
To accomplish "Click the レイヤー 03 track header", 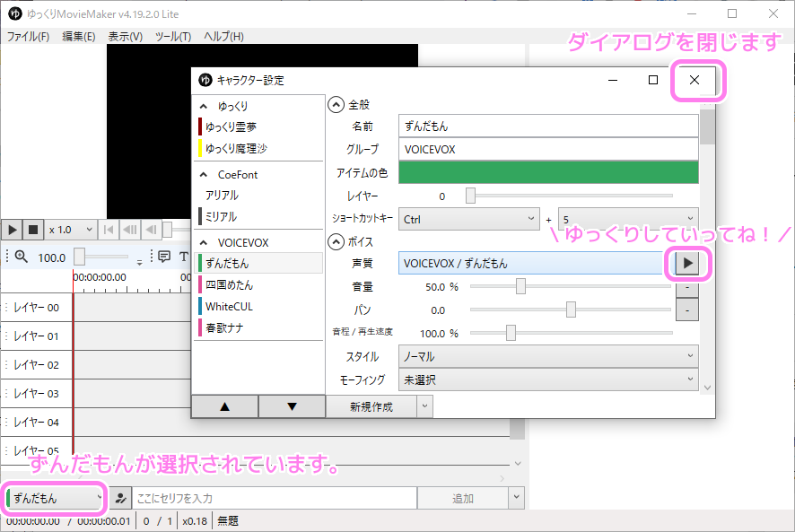I will tap(37, 394).
